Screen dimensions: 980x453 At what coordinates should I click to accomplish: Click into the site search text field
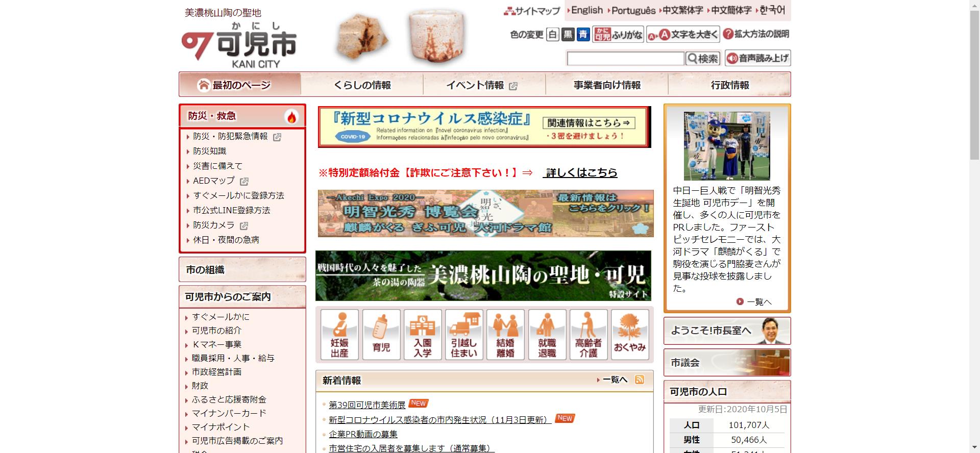(x=625, y=59)
